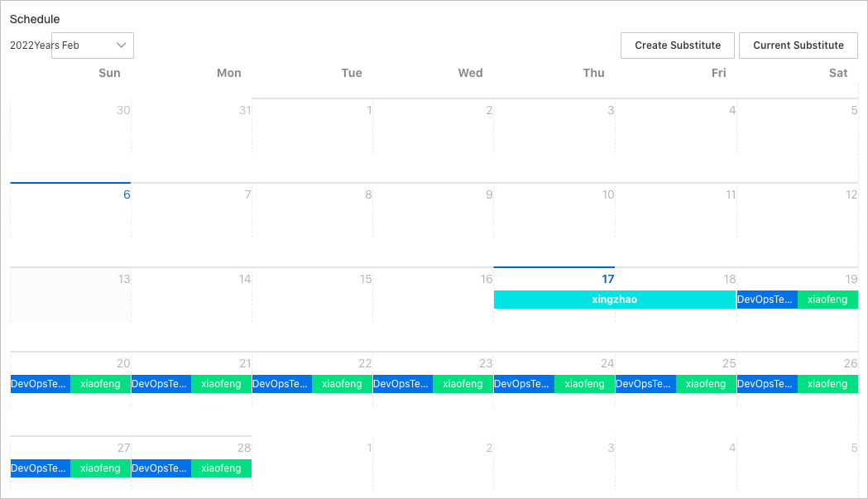Click xiaofeng shift on Saturday the 19th
Viewport: 868px width, 499px height.
point(827,300)
